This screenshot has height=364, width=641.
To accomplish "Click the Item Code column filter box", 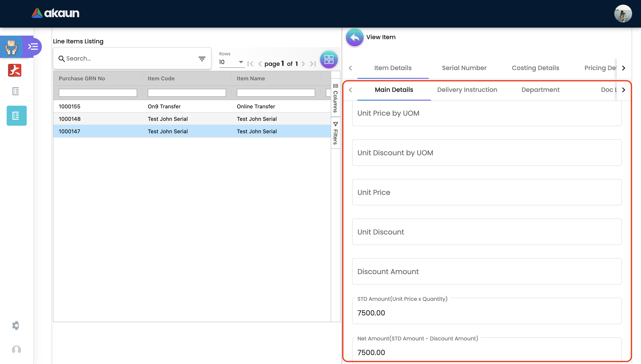I will pyautogui.click(x=187, y=93).
